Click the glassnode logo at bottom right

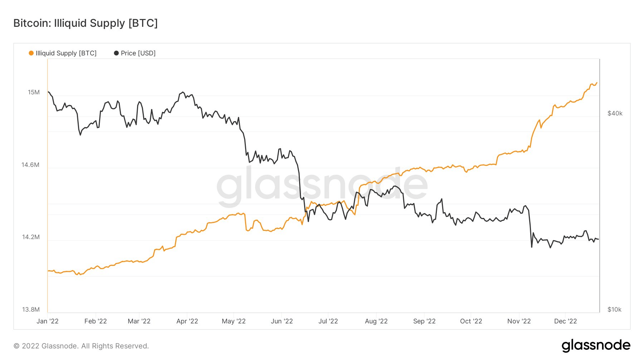point(596,346)
